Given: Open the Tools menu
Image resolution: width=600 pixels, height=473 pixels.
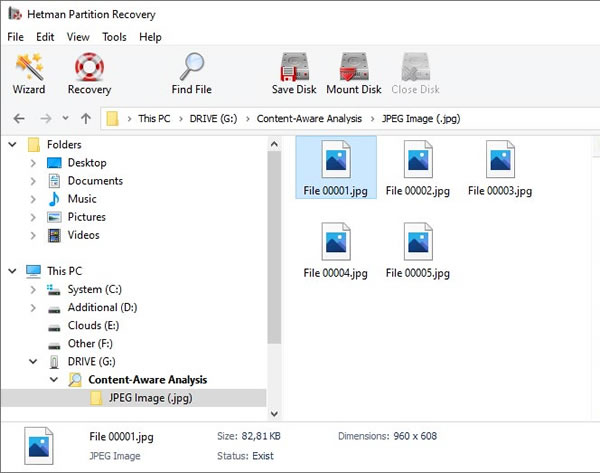Looking at the screenshot, I should coord(114,37).
